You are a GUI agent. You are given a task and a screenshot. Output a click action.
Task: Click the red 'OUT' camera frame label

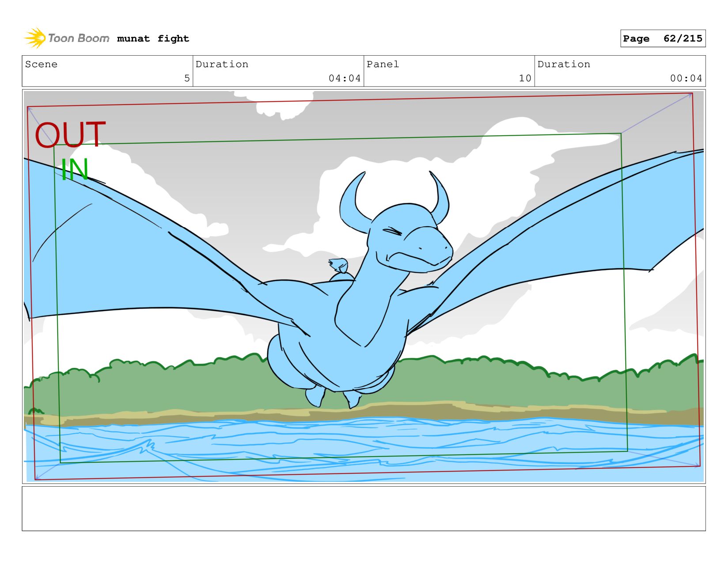coord(70,135)
